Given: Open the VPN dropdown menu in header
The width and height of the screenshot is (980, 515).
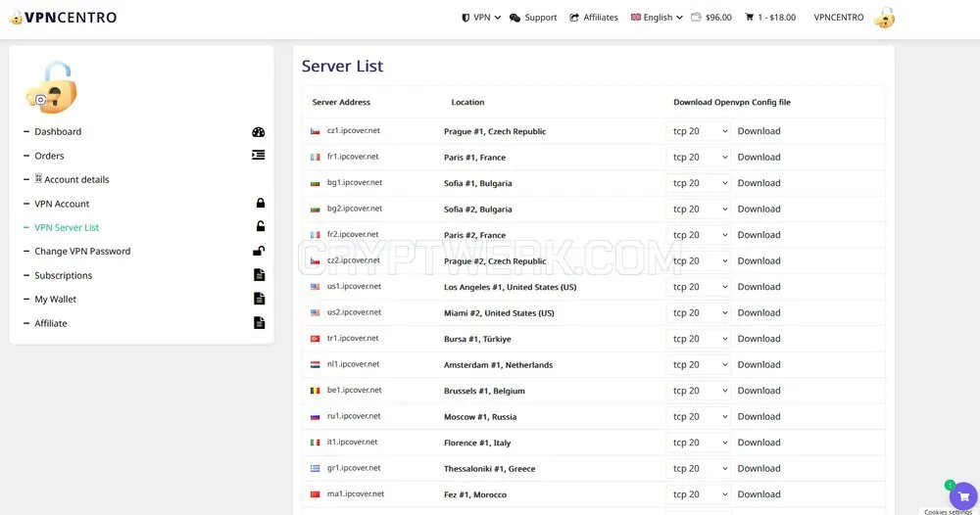Looking at the screenshot, I should tap(480, 18).
